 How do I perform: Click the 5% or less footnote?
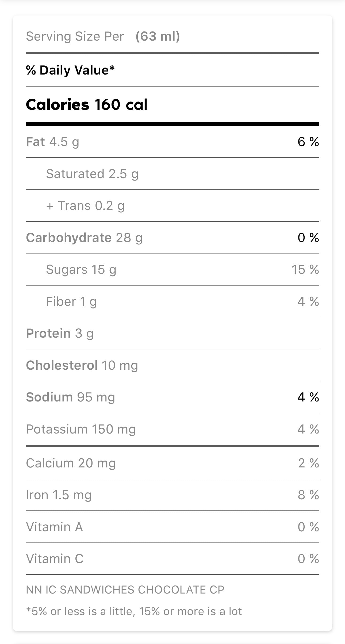tap(134, 611)
